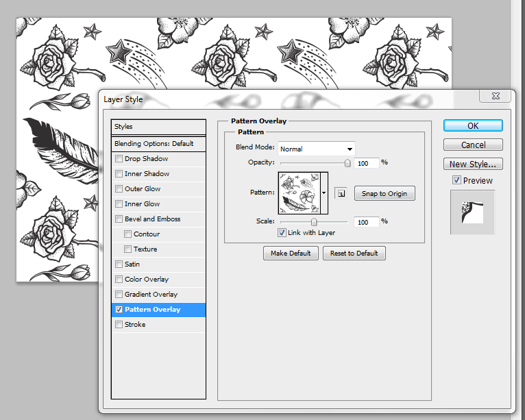Close the Layer Style dialog
525x420 pixels.
(496, 96)
